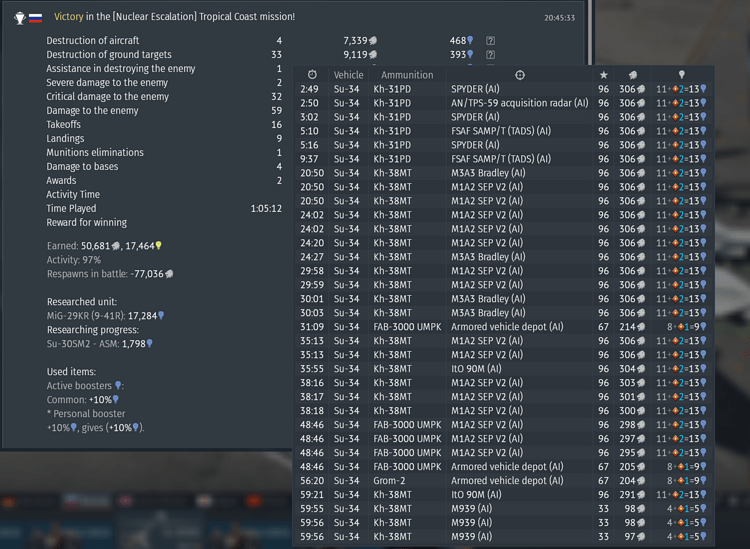The image size is (750, 549).
Task: Select the 24:27 M3A3 Bradley (AI) row
Action: (503, 257)
